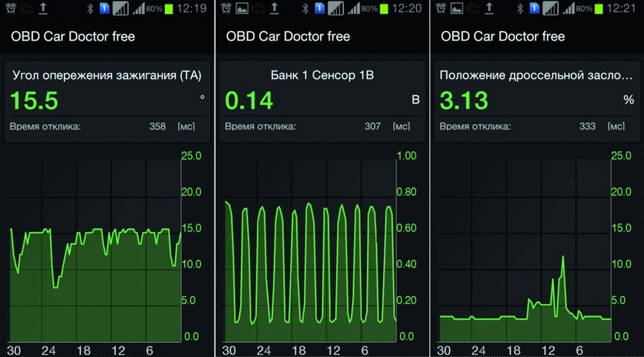Tap the OBD Car Doctor free title on the 12:19 screen

72,36
